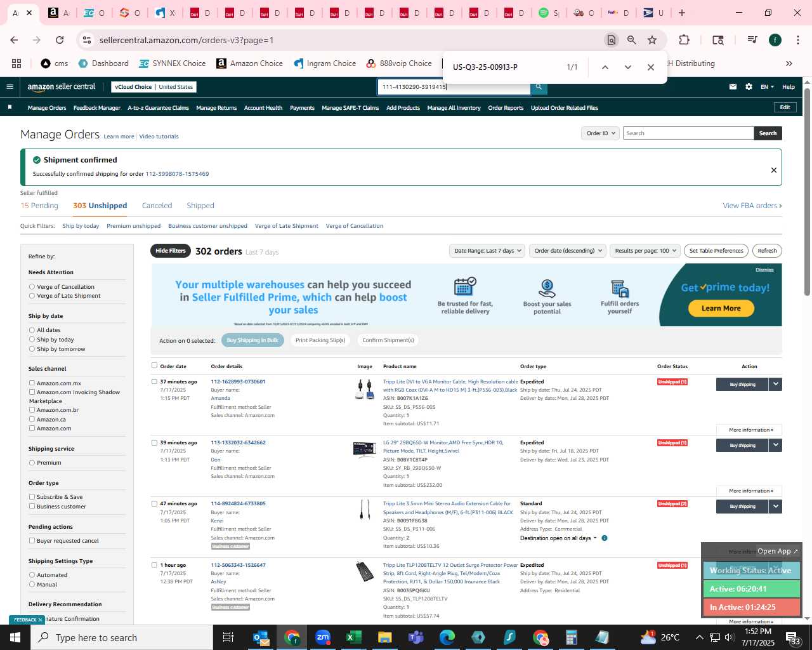Open new browser tab
This screenshot has height=650, width=812.
tap(682, 13)
